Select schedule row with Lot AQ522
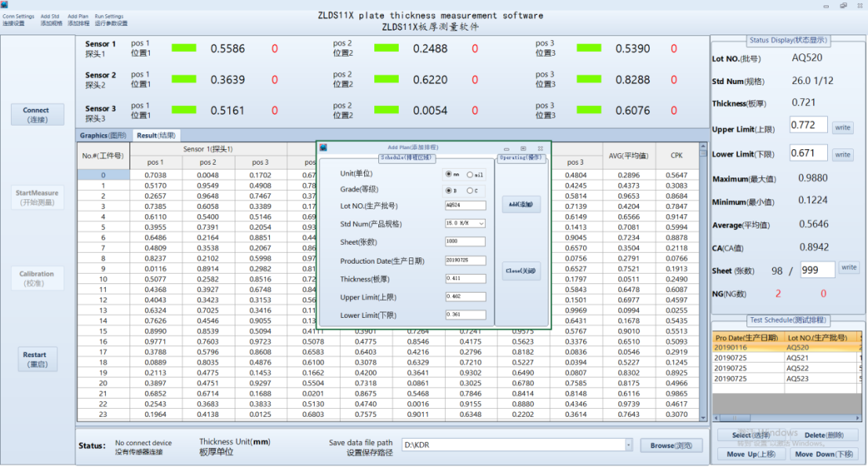The image size is (868, 467). [x=786, y=369]
